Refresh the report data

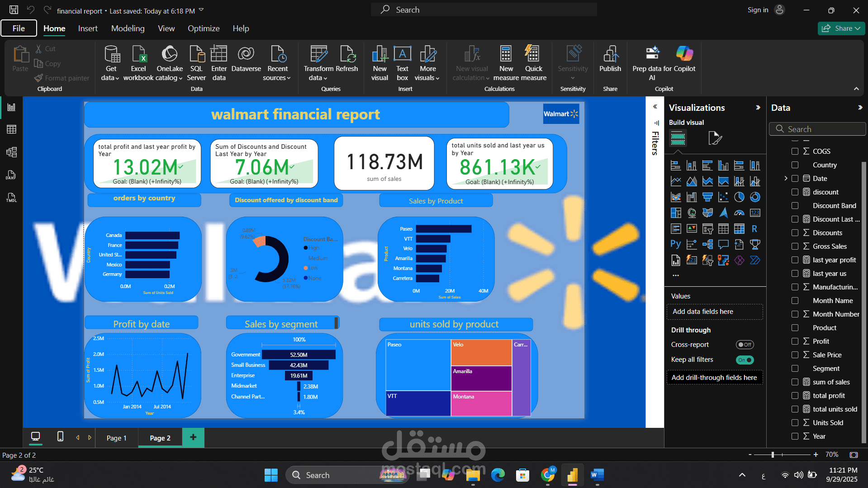(x=347, y=59)
